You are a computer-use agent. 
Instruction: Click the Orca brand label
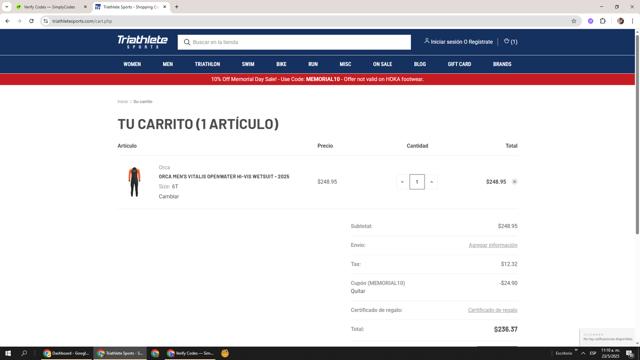tap(164, 167)
